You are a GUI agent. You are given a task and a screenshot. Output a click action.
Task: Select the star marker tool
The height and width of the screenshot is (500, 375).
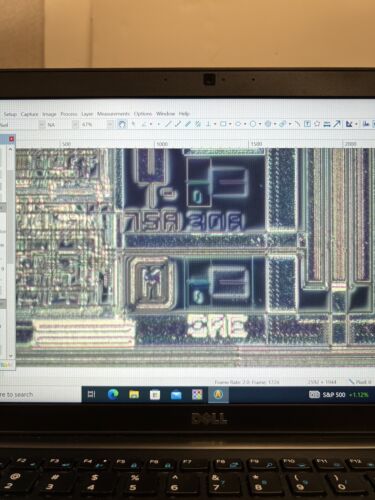pyautogui.click(x=317, y=124)
